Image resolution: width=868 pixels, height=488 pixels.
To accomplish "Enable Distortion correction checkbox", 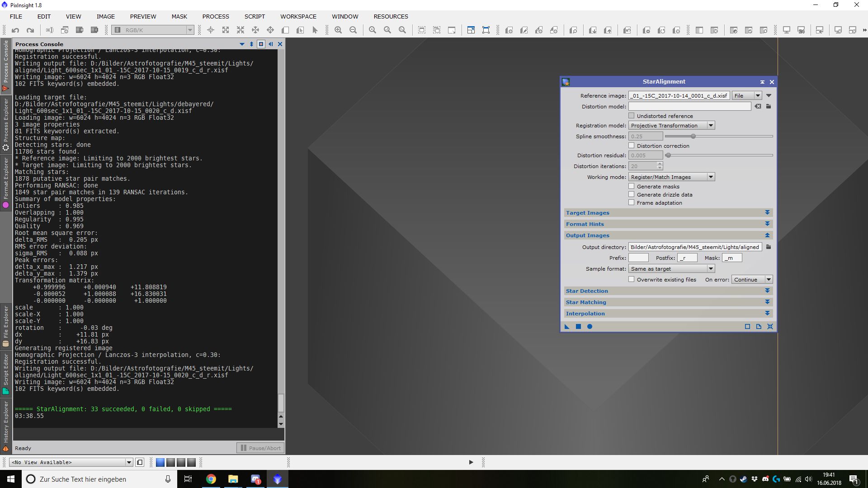I will 632,146.
